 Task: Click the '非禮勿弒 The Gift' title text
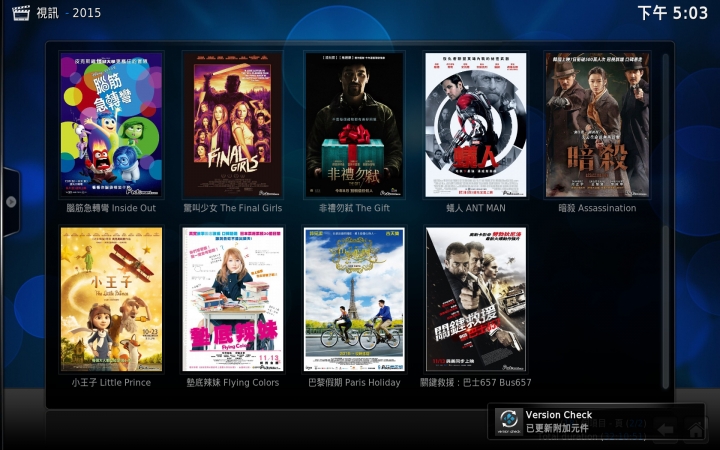[x=354, y=208]
